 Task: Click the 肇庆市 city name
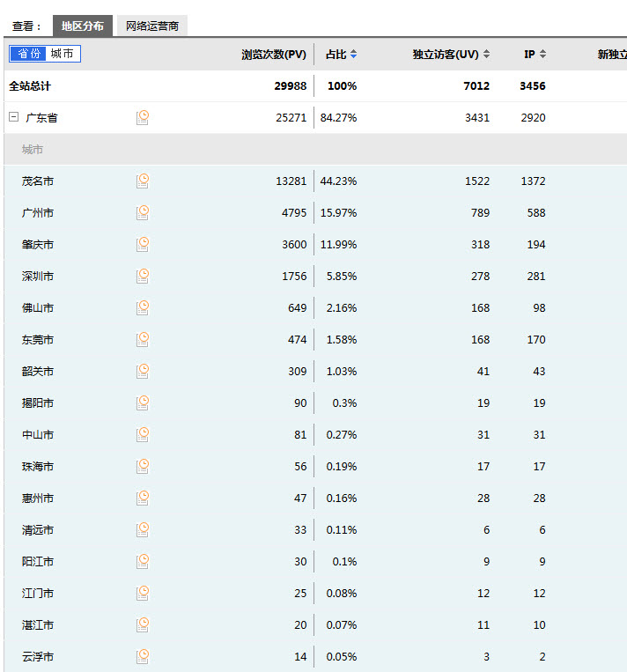click(38, 244)
